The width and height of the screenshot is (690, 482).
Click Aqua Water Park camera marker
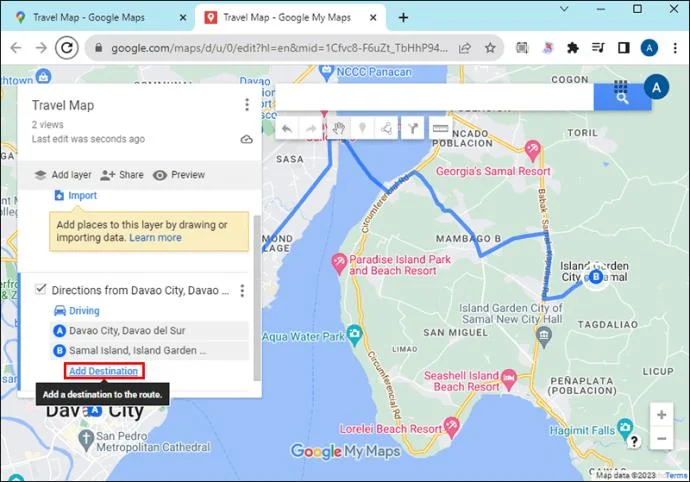point(354,334)
